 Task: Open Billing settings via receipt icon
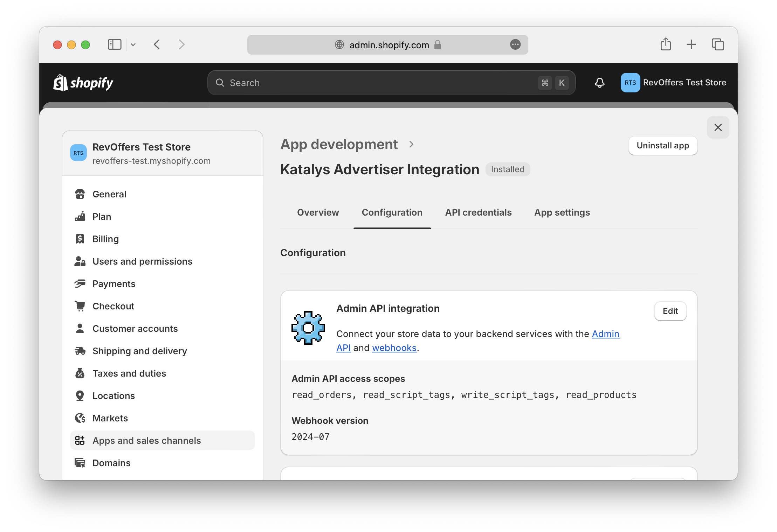pyautogui.click(x=80, y=239)
